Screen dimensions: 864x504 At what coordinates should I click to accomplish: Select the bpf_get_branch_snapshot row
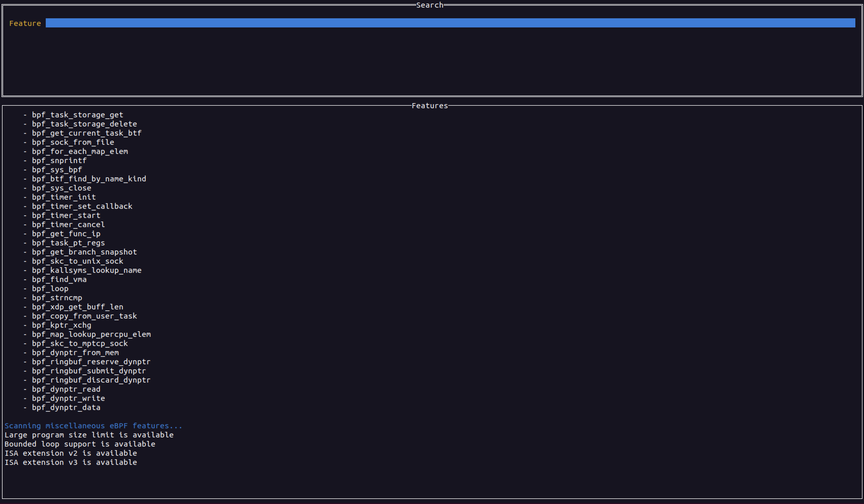coord(84,252)
